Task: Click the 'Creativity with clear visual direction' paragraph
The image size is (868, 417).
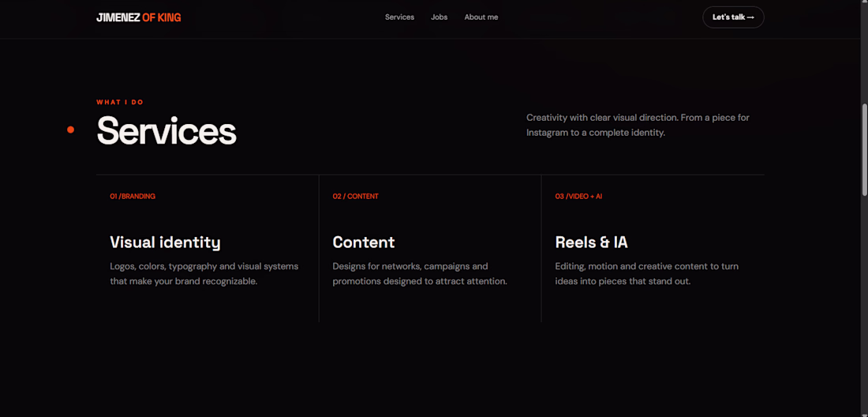Action: click(638, 125)
